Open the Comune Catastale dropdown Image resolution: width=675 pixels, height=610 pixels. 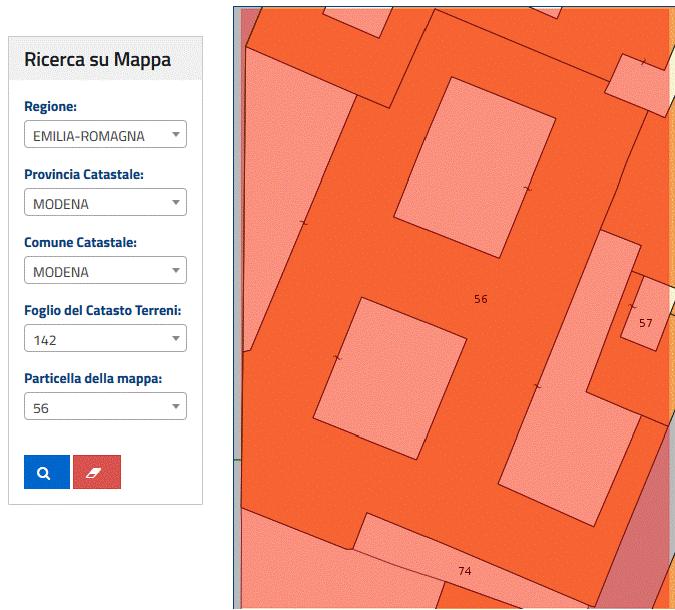point(105,270)
